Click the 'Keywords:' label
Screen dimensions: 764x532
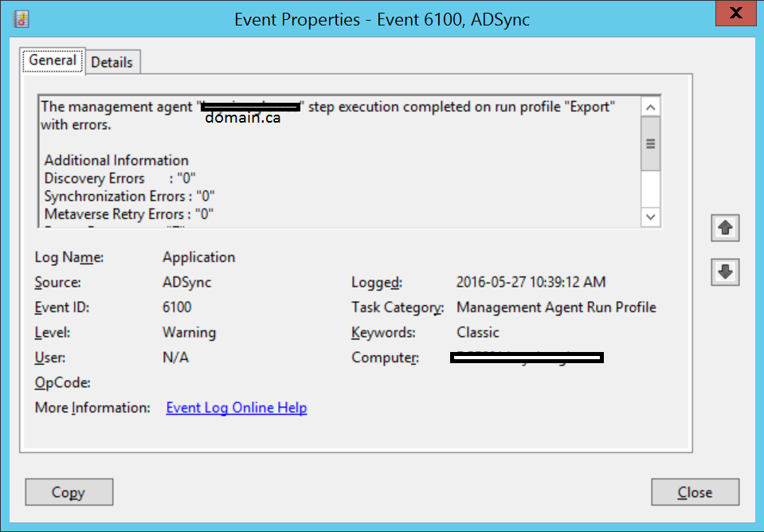point(383,332)
